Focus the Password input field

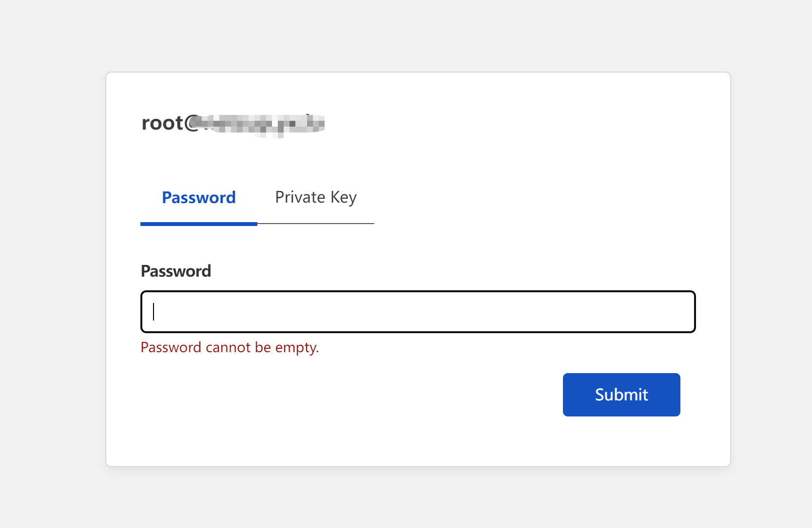[418, 312]
